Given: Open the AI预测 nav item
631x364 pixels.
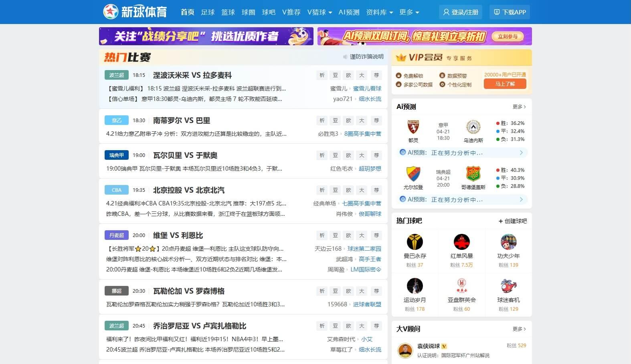Looking at the screenshot, I should click(349, 12).
